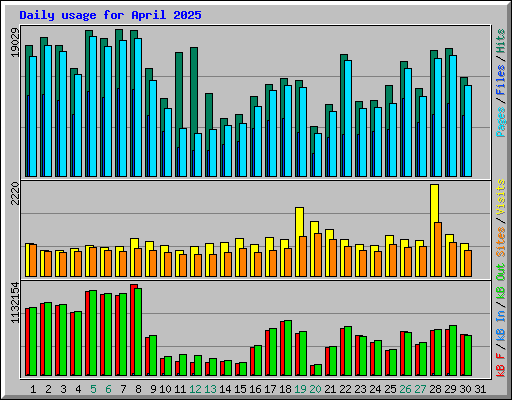This screenshot has height=400, width=512.
Task: Click day 28 on the date axis
Action: click(x=435, y=389)
